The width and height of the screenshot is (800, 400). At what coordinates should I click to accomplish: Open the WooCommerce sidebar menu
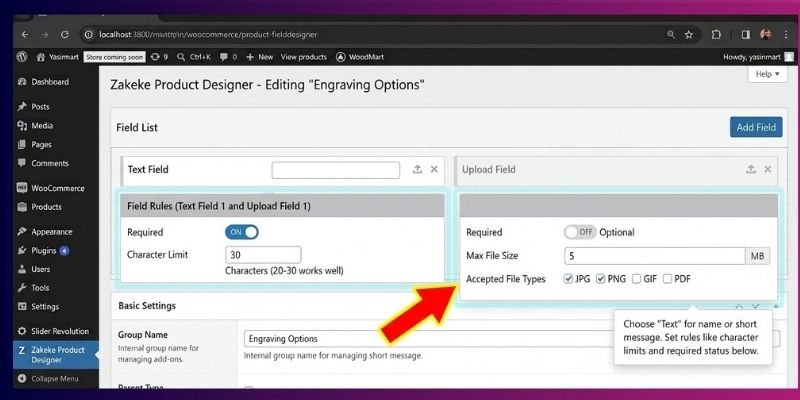(x=56, y=188)
